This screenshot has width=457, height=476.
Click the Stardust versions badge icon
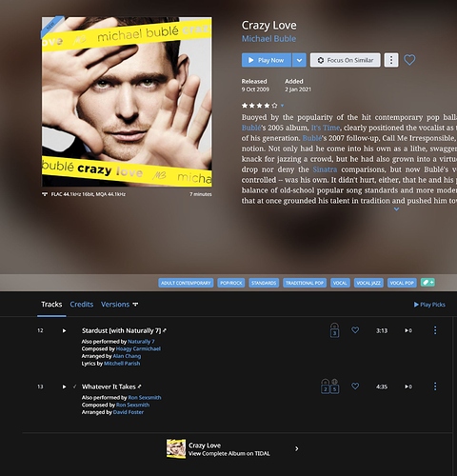pos(334,330)
